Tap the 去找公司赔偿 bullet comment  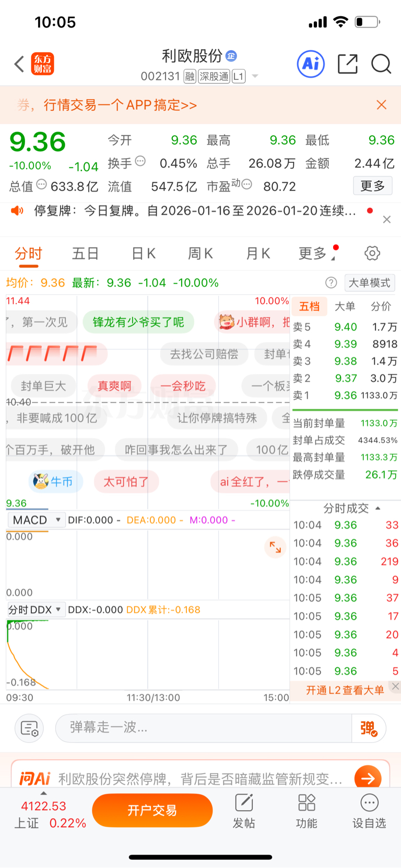[204, 354]
